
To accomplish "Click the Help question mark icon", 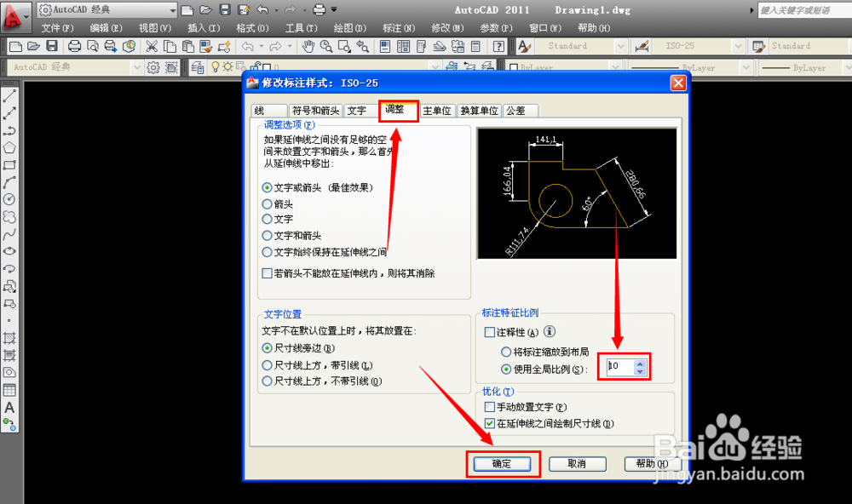I will (498, 47).
